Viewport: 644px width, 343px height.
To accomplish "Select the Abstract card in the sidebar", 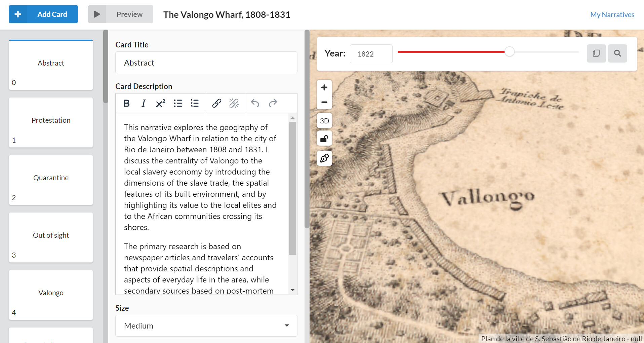I will pyautogui.click(x=51, y=65).
